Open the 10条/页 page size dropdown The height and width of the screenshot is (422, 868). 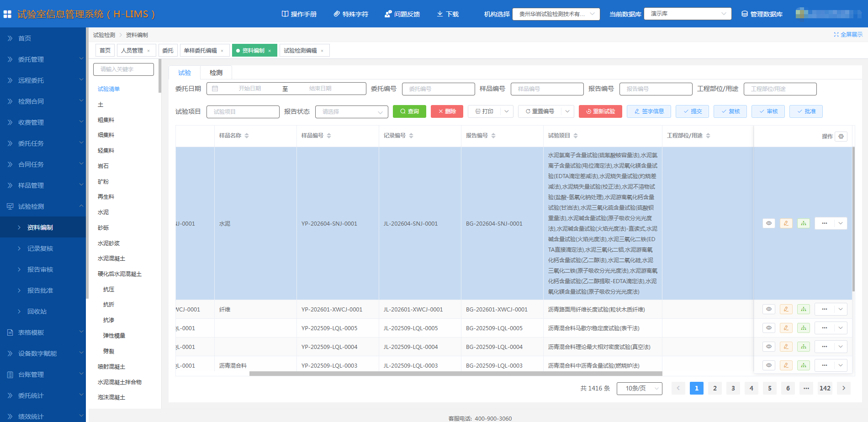[x=639, y=388]
